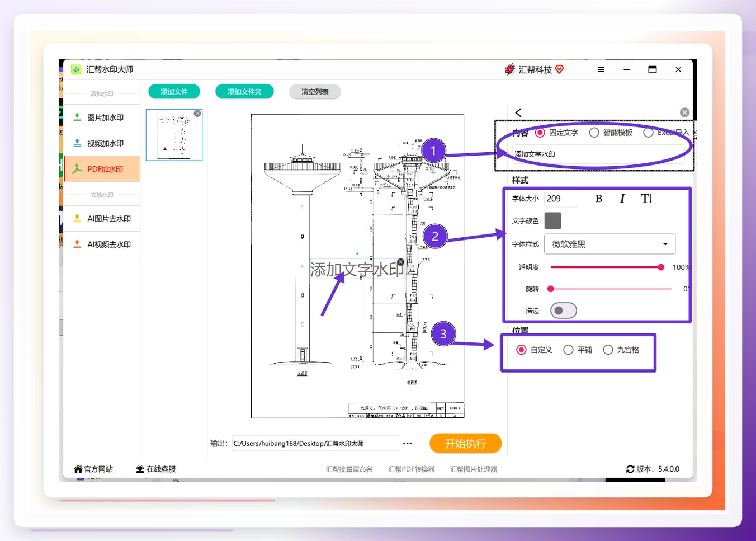Click the 清空列表 button
Viewport: 756px width, 541px height.
315,91
